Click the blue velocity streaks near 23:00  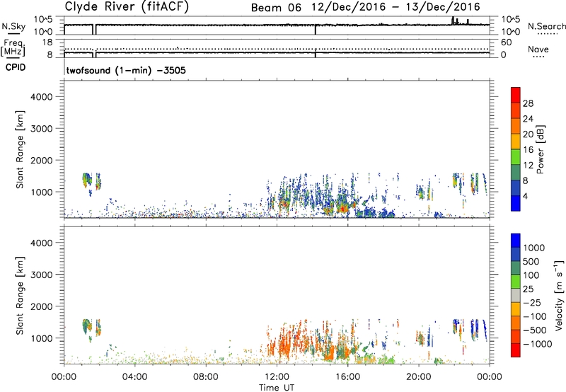coord(475,328)
